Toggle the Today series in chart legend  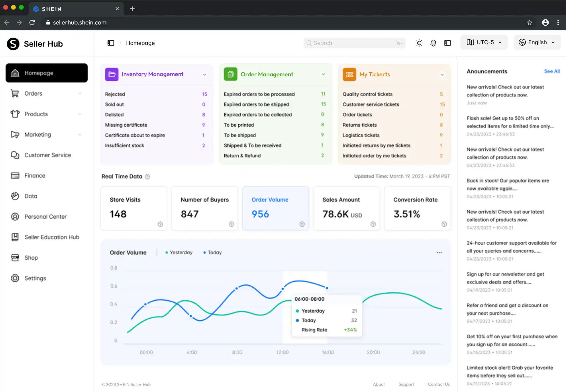click(213, 253)
